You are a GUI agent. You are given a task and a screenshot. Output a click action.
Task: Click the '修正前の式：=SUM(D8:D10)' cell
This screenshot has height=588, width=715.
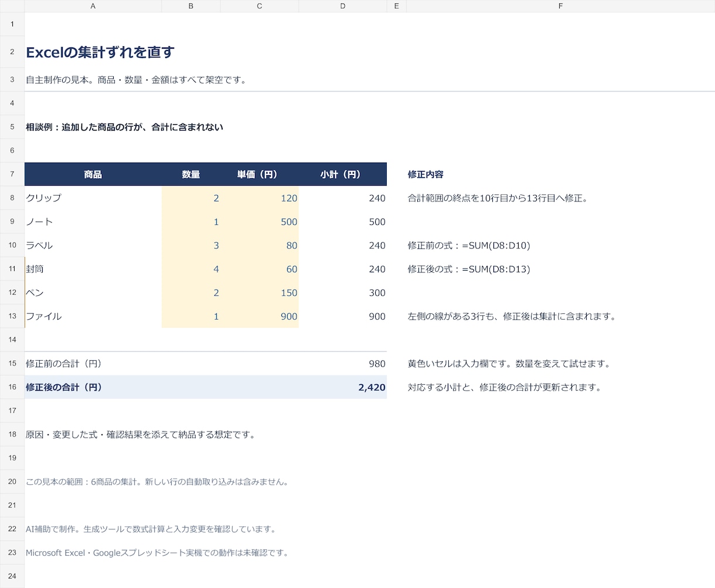point(469,245)
